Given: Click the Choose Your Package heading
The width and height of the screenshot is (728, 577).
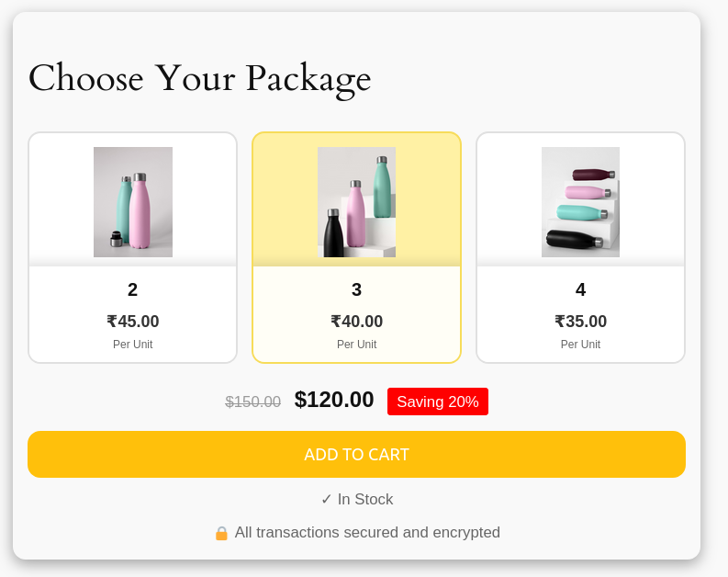Looking at the screenshot, I should (x=199, y=79).
